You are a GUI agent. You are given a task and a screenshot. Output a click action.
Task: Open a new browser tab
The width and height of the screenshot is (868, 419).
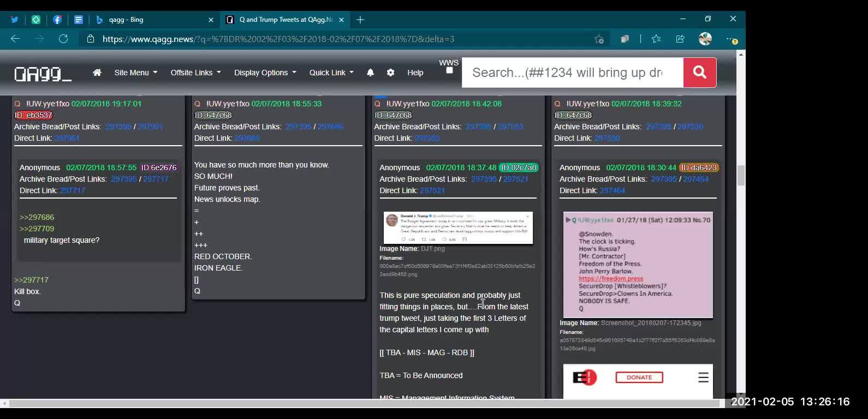click(x=360, y=20)
